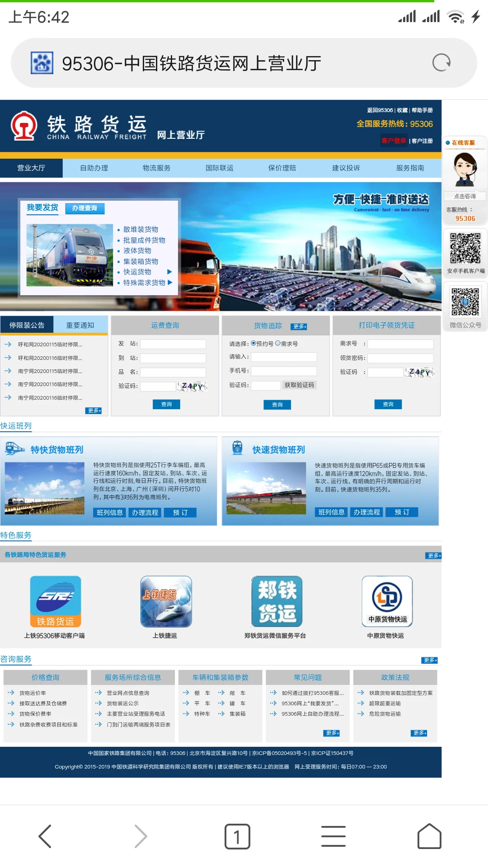Open 保价理赔 nav menu
Screen dimensions: 488x868
point(282,168)
